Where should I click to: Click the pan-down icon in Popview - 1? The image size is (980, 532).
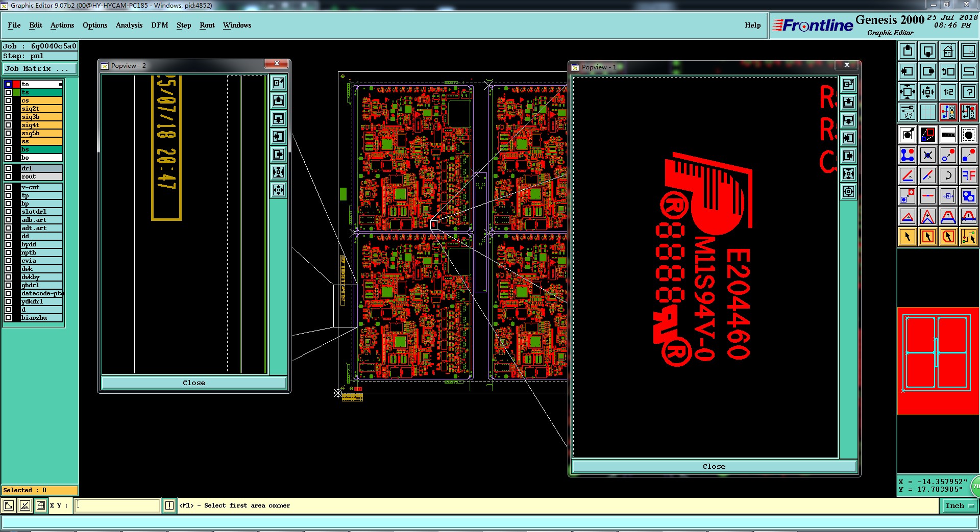pos(848,120)
